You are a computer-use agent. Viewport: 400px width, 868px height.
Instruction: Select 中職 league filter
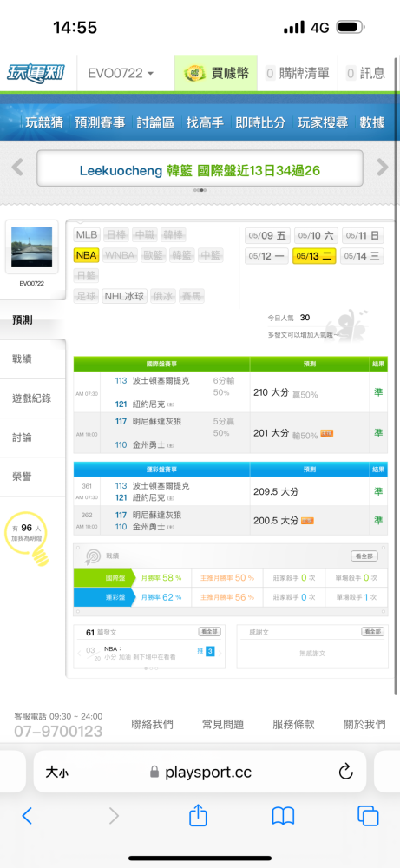pos(144,234)
